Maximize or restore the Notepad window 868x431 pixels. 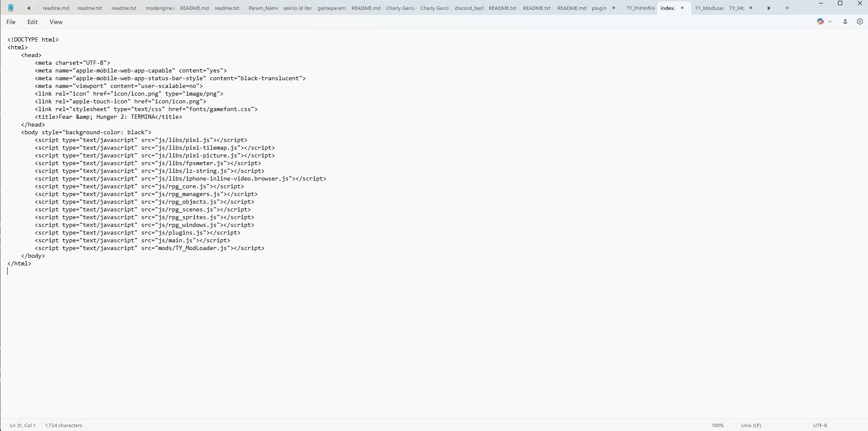pos(840,3)
